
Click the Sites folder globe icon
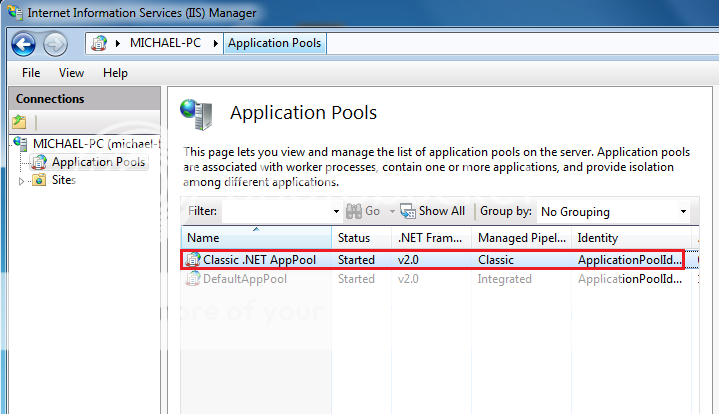pyautogui.click(x=39, y=180)
